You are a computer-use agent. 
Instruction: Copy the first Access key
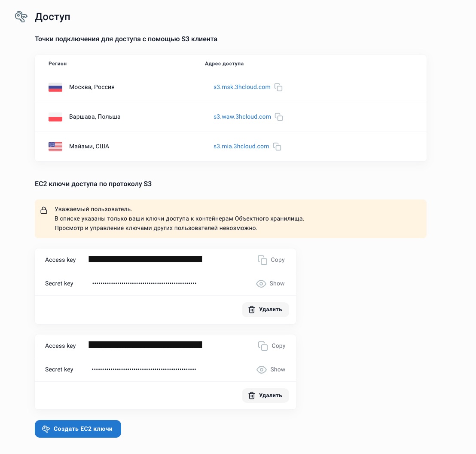point(271,260)
